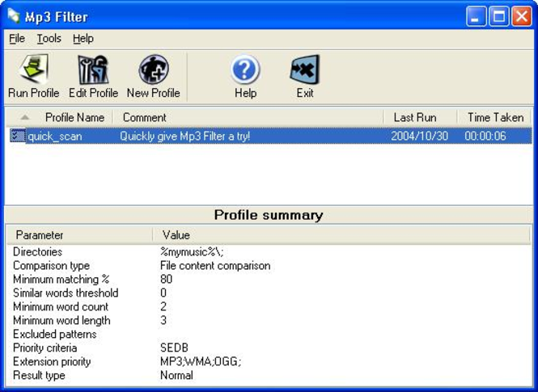
Task: Open the Help menu in menu bar
Action: tap(83, 38)
